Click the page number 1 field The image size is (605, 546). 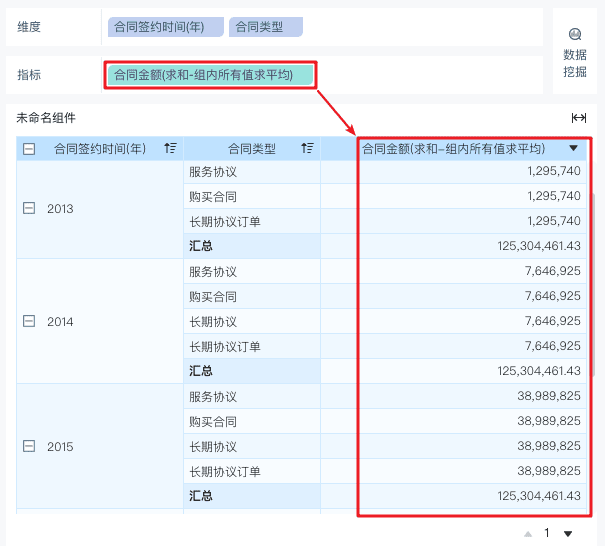(x=547, y=533)
